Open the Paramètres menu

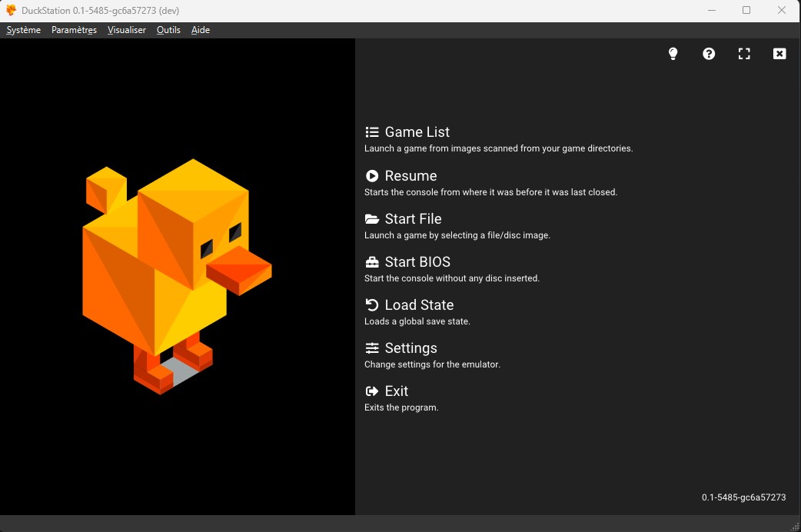(x=74, y=30)
